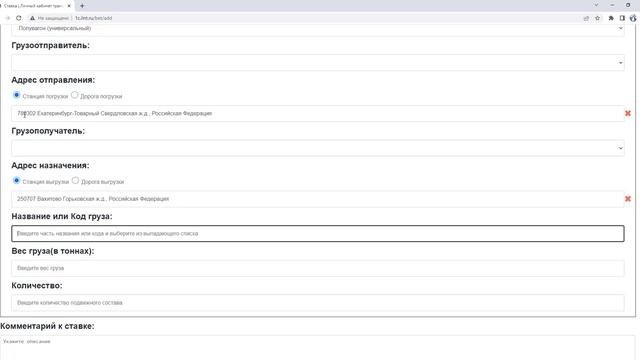Viewport: 640px width, 360px height.
Task: Open the Полувагон wagon type dropdown
Action: pyautogui.click(x=318, y=28)
